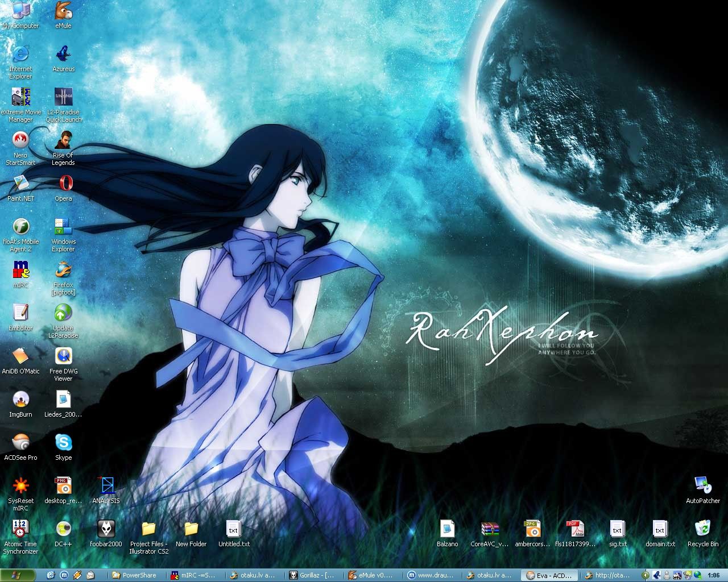Screen dimensions: 728x582
Task: Select floAt's Mobile Agent 2 icon
Action: click(x=20, y=235)
